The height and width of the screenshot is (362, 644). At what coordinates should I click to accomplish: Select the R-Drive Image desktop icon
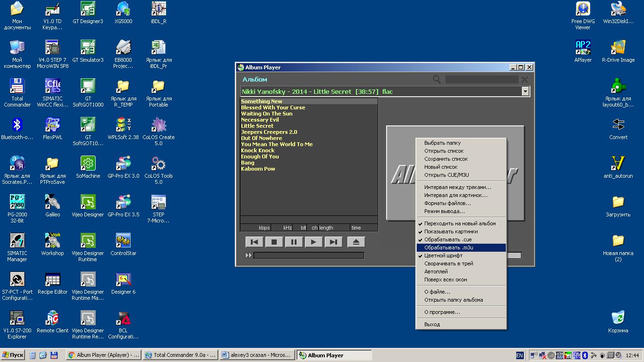[x=618, y=51]
